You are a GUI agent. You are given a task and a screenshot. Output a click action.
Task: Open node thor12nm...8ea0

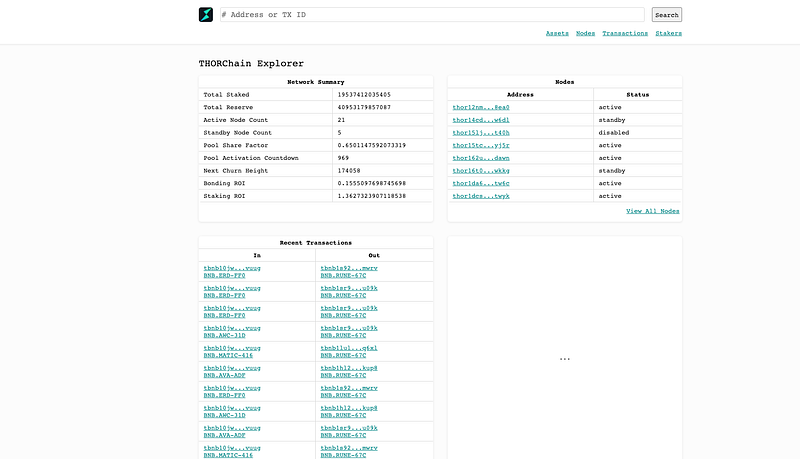click(481, 107)
